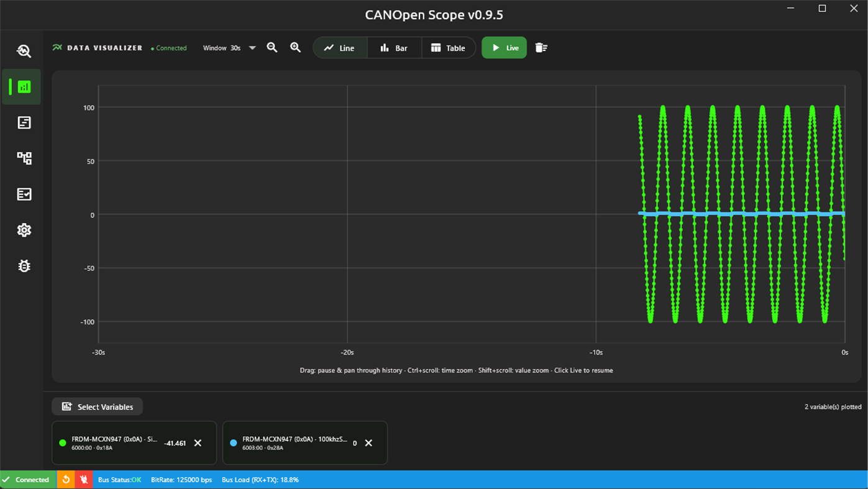This screenshot has height=489, width=868.
Task: Remove the 6000:00 - 0x18A variable
Action: pyautogui.click(x=198, y=443)
